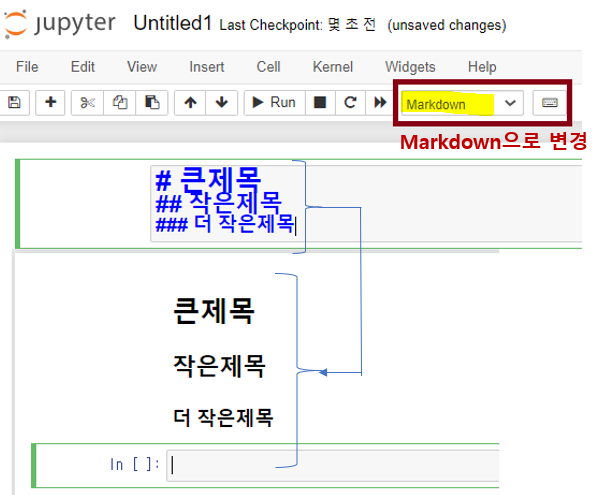
Task: Open the Kernel menu
Action: 333,67
